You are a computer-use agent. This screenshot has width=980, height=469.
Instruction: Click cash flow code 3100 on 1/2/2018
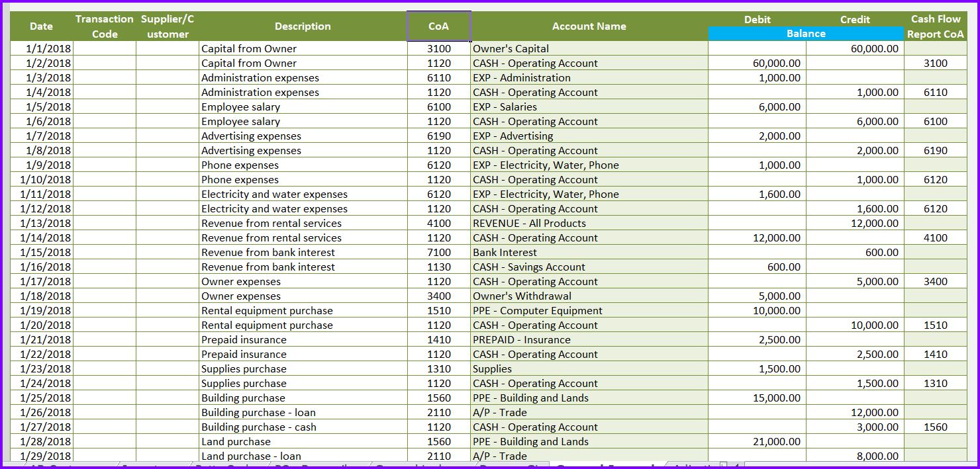coord(936,63)
